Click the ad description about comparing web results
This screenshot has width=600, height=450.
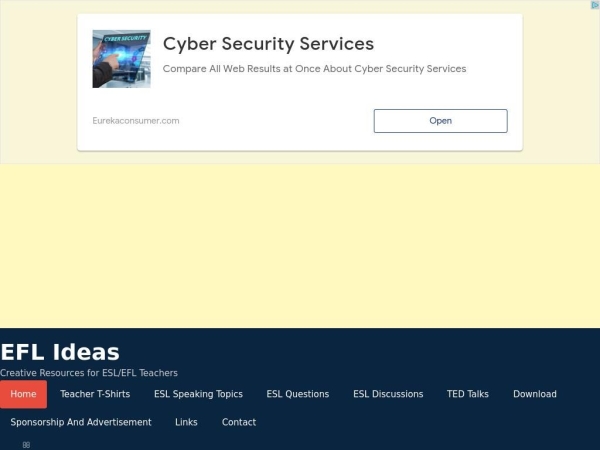[x=314, y=69]
